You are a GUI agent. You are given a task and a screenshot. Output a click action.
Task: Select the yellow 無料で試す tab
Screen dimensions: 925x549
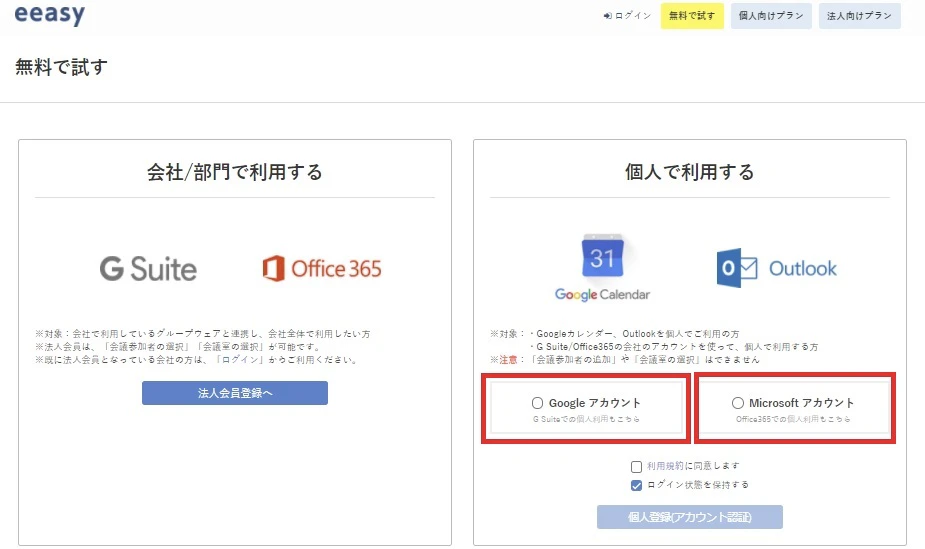[692, 16]
